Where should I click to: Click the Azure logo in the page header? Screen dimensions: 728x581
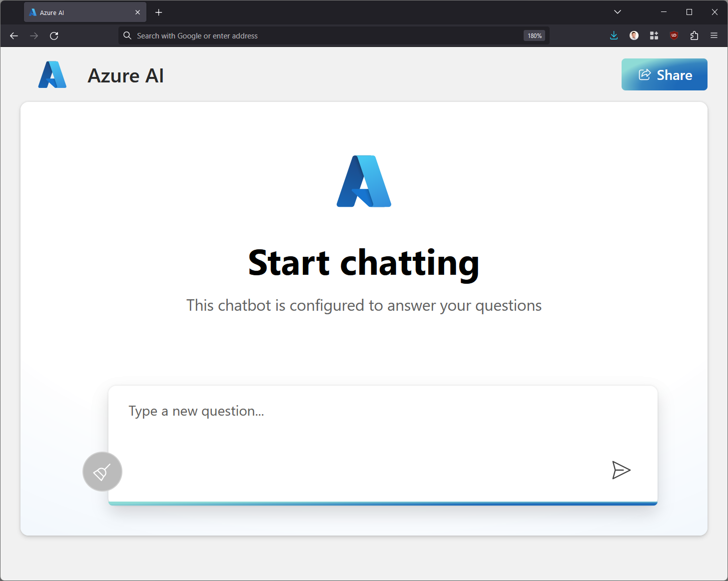52,75
